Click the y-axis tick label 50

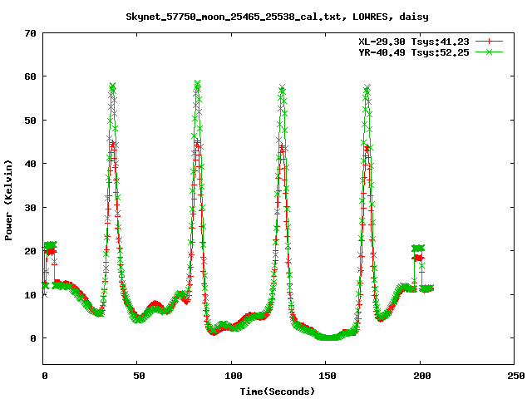click(30, 121)
